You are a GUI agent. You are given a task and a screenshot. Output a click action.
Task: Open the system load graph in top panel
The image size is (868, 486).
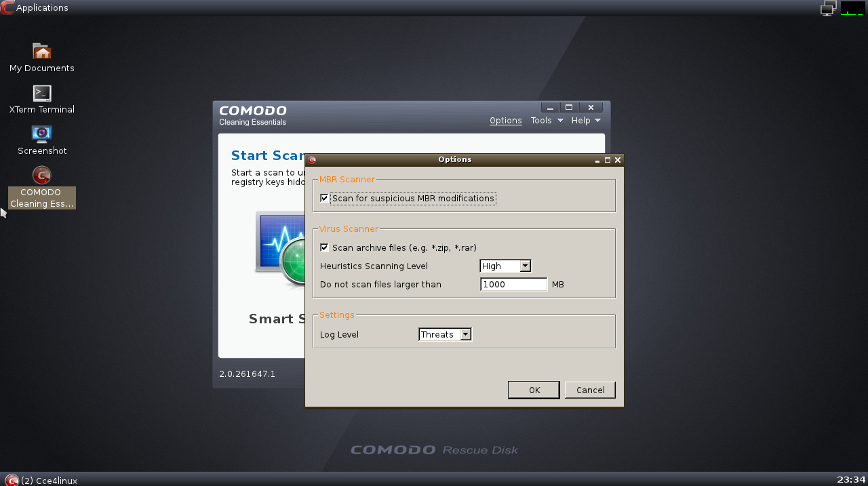(853, 8)
